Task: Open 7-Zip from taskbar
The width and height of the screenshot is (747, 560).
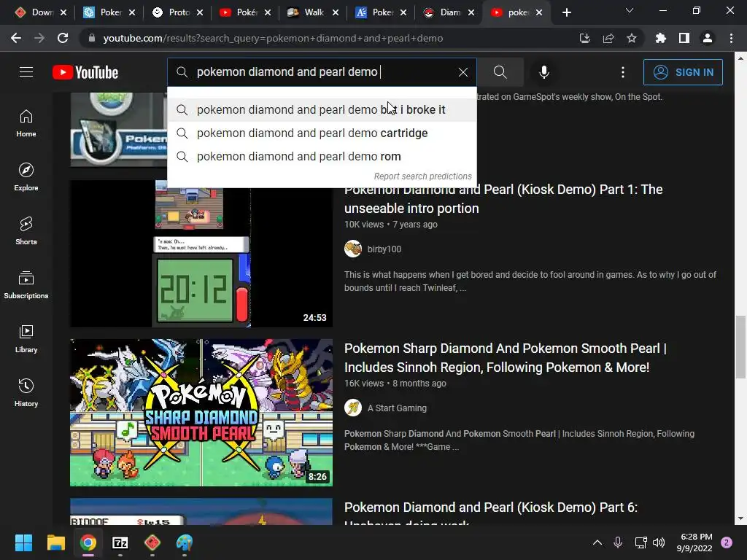Action: pos(120,542)
